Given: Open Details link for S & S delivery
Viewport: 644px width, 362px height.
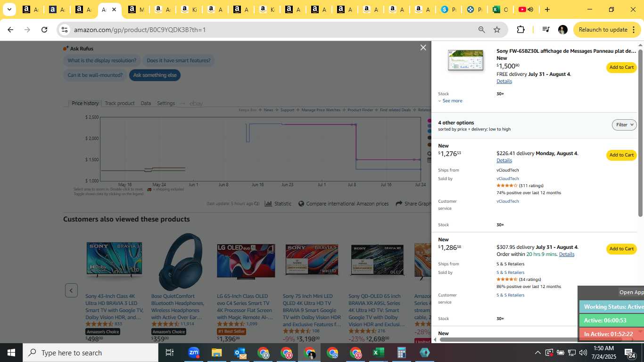Looking at the screenshot, I should pyautogui.click(x=567, y=254).
